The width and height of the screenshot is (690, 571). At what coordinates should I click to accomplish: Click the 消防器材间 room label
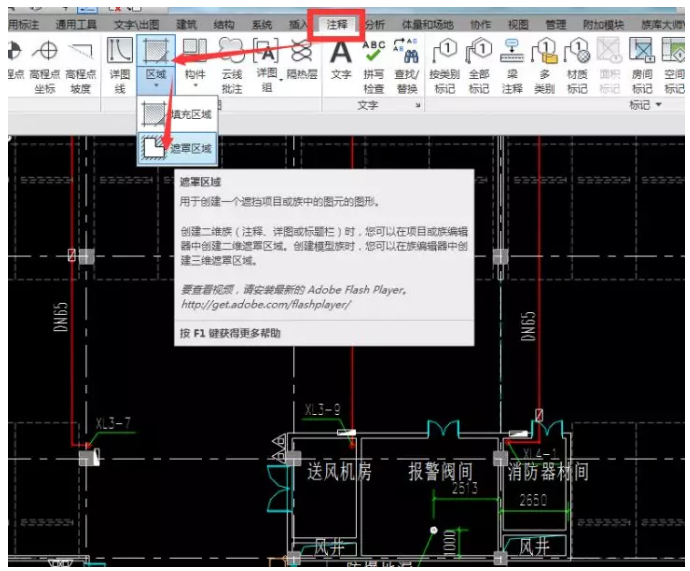click(x=548, y=472)
